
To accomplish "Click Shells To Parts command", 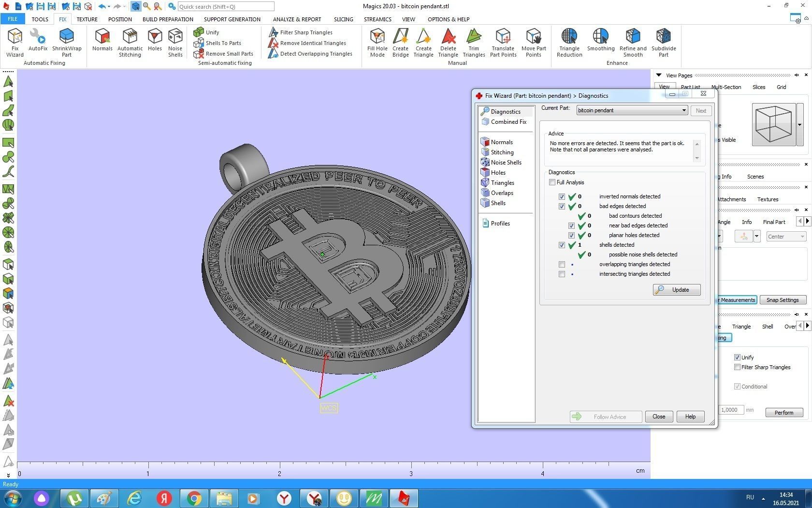I will (217, 43).
